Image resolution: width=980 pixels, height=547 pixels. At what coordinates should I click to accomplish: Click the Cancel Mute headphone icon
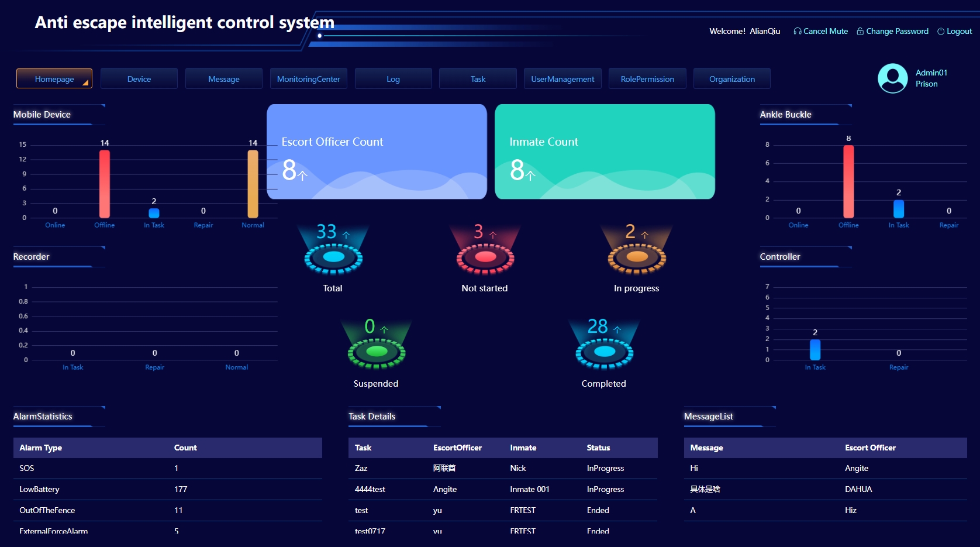click(797, 32)
